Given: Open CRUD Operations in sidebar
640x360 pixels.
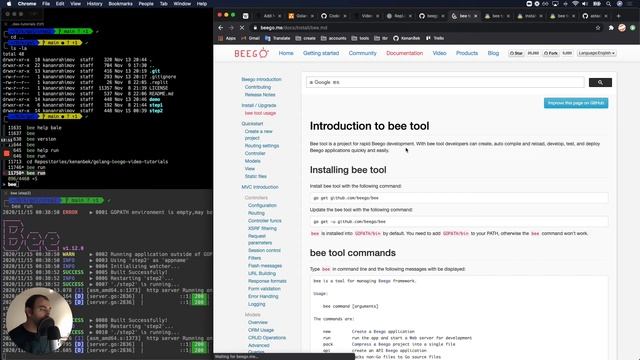Looking at the screenshot, I should coord(267,338).
